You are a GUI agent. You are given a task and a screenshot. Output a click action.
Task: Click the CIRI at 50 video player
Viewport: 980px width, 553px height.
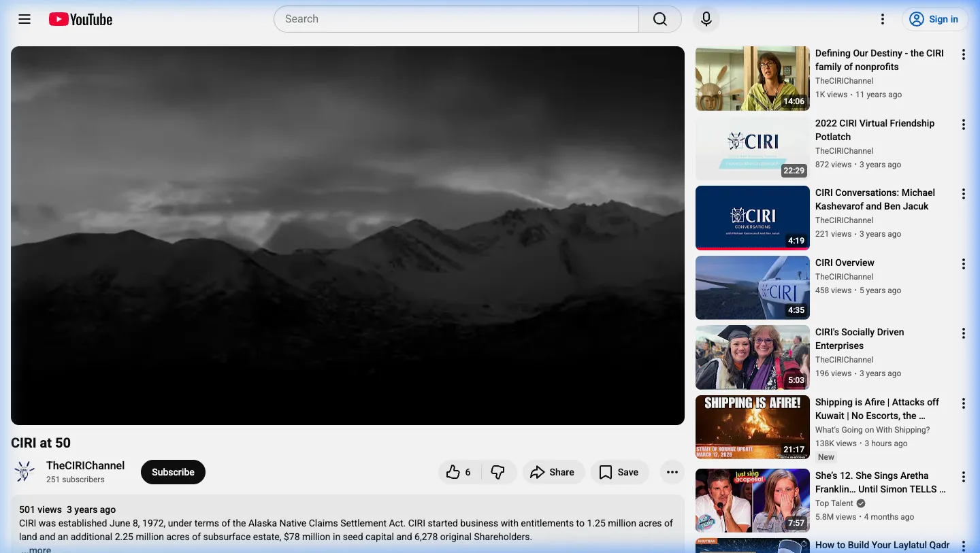click(348, 235)
